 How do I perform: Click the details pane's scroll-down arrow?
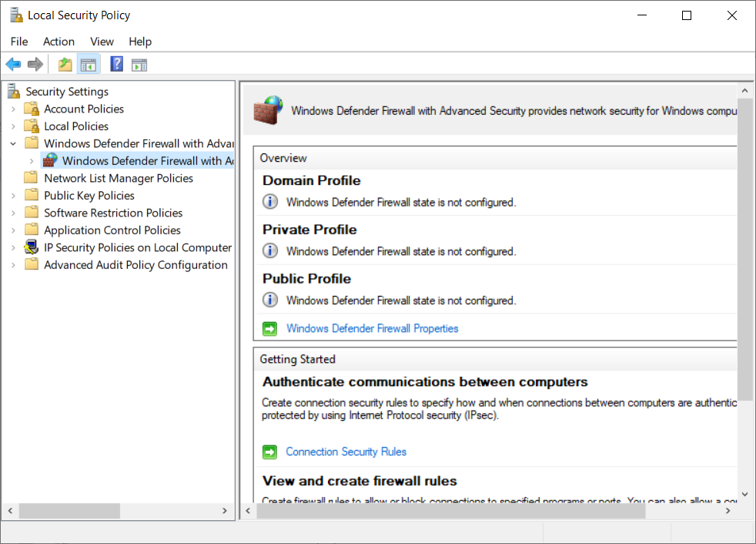[745, 494]
